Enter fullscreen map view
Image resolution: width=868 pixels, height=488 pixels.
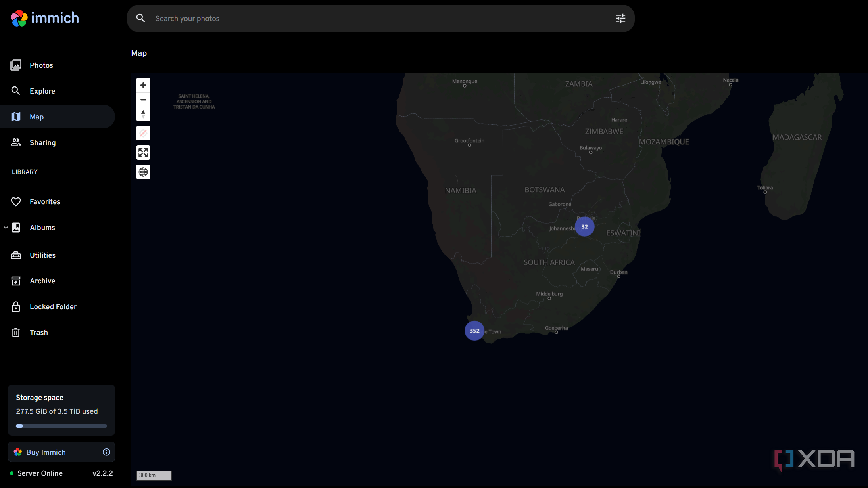click(143, 153)
